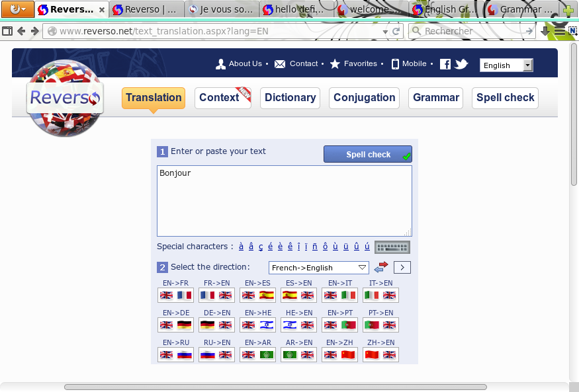Open Reverso Facebook page icon
579x392 pixels.
pyautogui.click(x=445, y=64)
